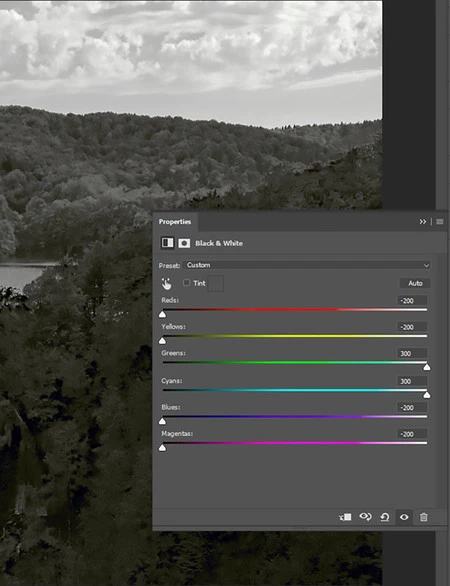Click the Auto button
Image resolution: width=450 pixels, height=586 pixels.
tap(415, 283)
